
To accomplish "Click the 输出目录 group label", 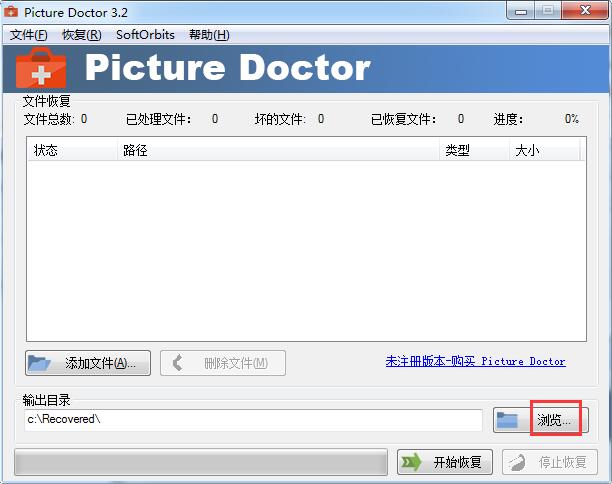I will pos(46,400).
